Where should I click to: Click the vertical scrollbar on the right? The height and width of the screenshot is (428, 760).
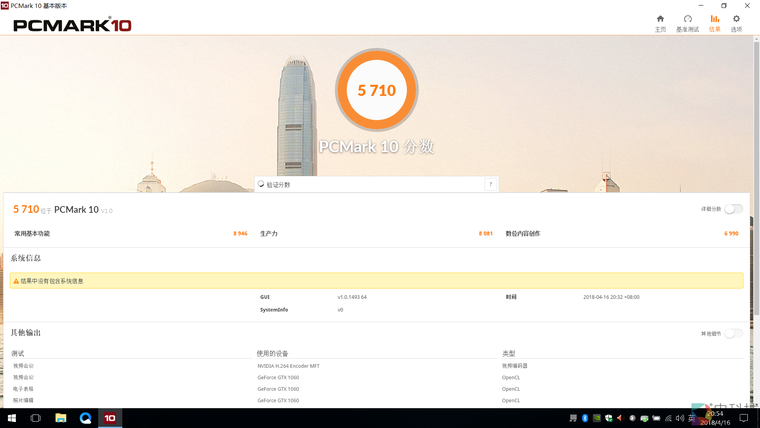tap(756, 177)
